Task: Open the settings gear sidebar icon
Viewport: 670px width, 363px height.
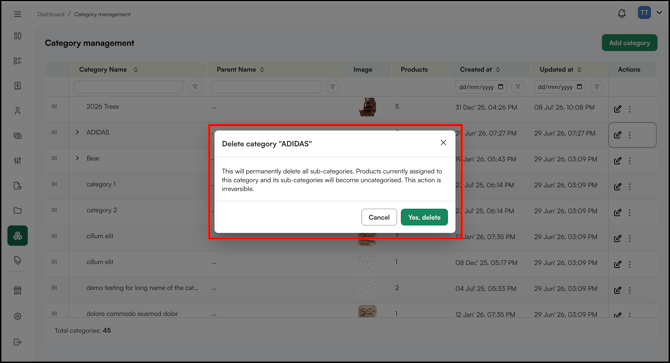Action: 18,316
